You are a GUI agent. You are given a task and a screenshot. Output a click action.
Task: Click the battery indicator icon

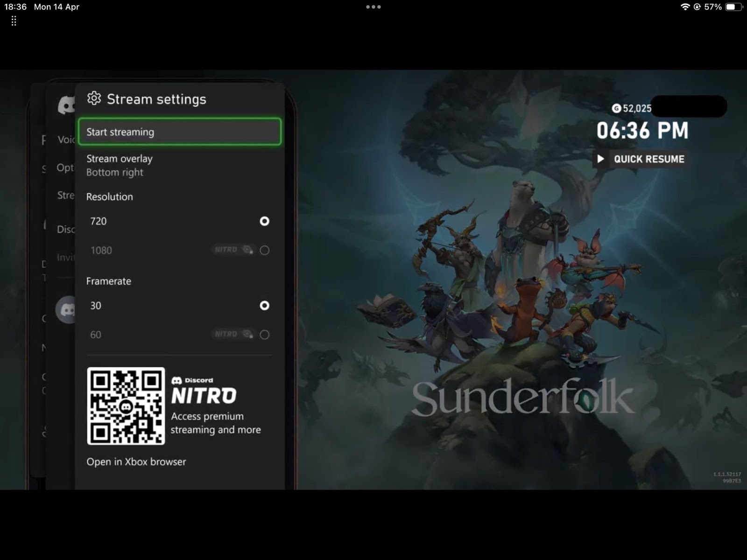[734, 7]
